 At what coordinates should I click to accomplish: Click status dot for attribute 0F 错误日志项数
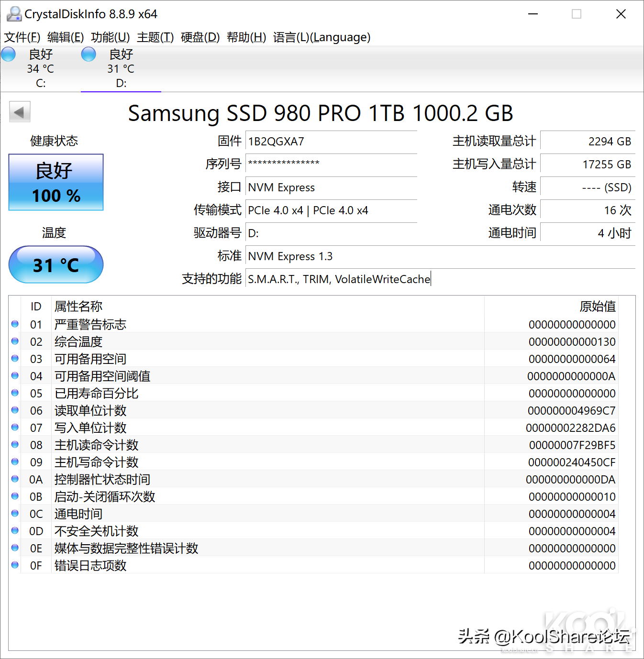tap(15, 565)
